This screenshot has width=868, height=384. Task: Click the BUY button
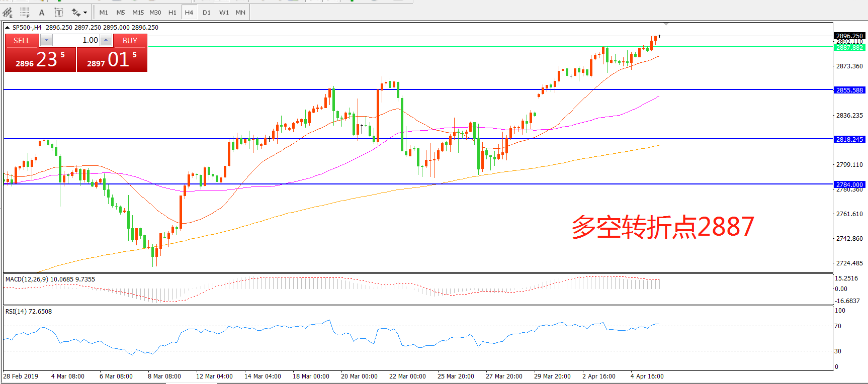click(x=130, y=41)
